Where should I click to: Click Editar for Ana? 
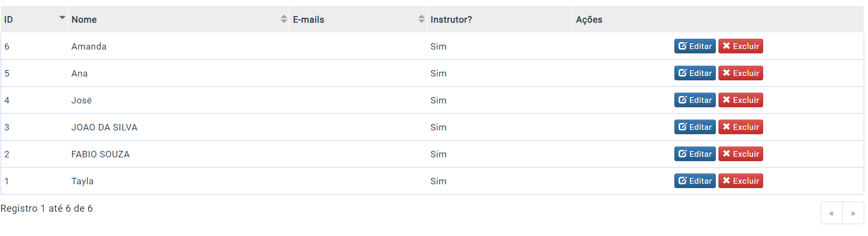[695, 73]
